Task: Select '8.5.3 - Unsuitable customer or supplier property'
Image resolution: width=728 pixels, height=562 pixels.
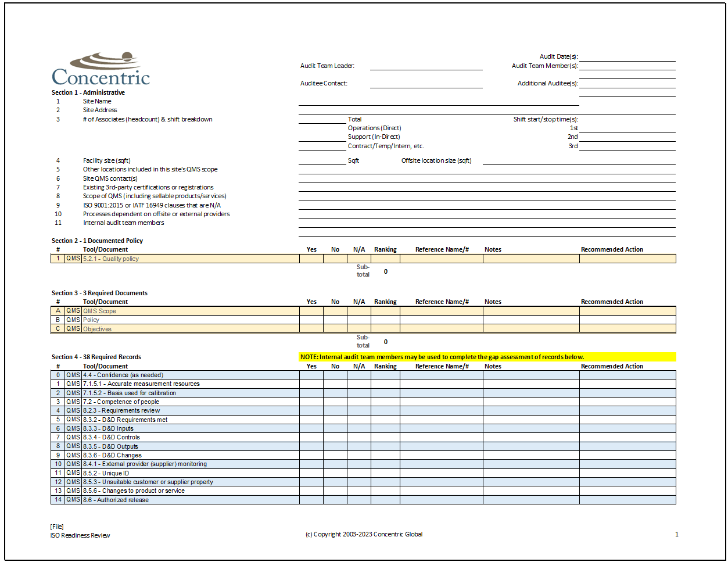Action: [x=363, y=482]
